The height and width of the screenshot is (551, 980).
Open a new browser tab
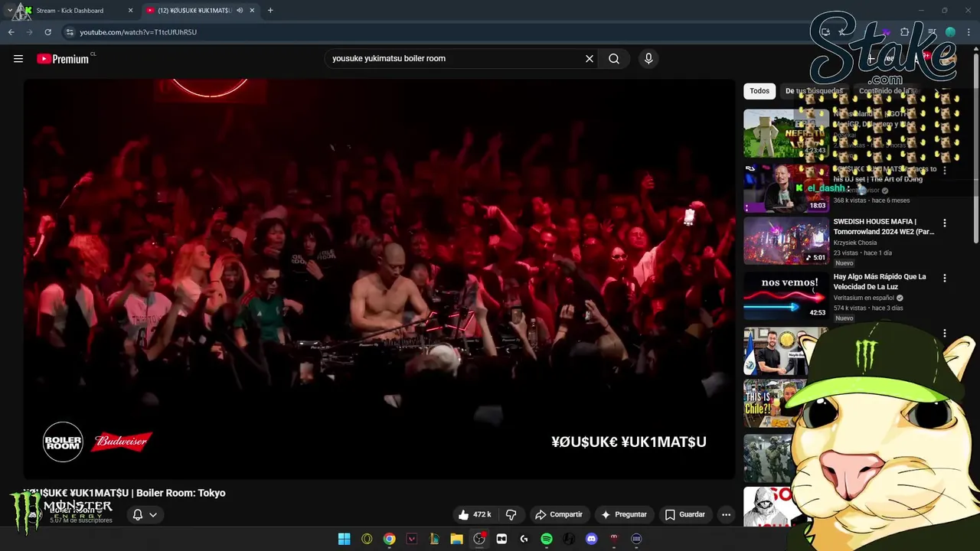coord(270,11)
